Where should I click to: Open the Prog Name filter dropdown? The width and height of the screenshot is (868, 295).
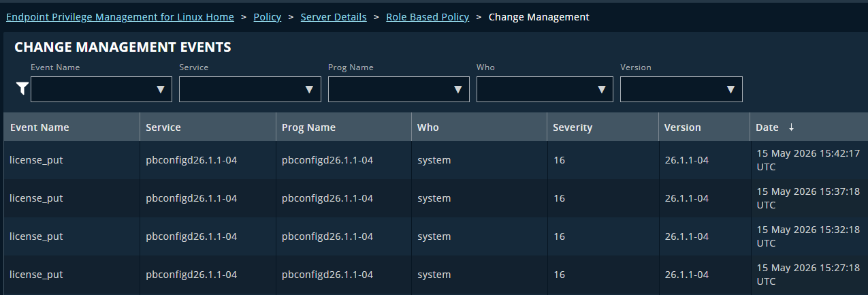pyautogui.click(x=399, y=89)
